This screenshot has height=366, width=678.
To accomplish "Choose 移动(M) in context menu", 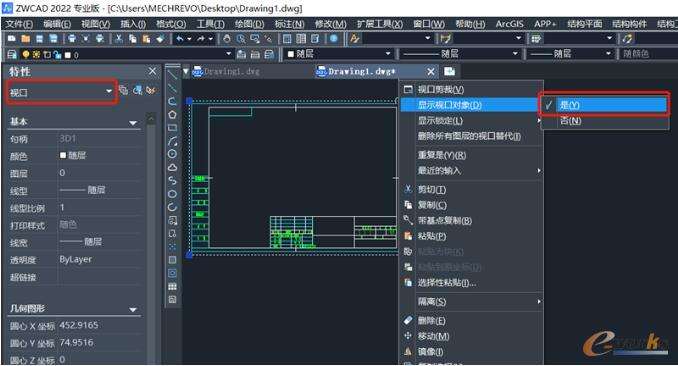I will coord(472,336).
